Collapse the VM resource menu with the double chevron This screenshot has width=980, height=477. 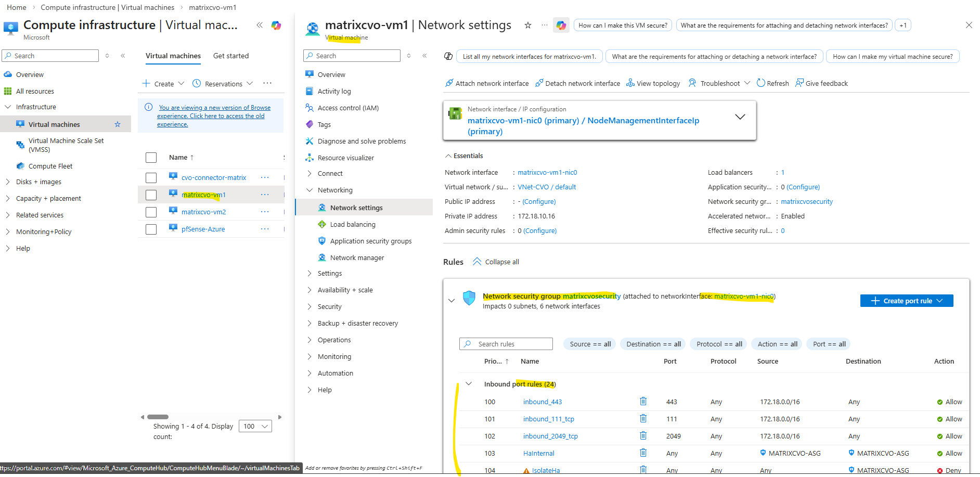pyautogui.click(x=424, y=56)
